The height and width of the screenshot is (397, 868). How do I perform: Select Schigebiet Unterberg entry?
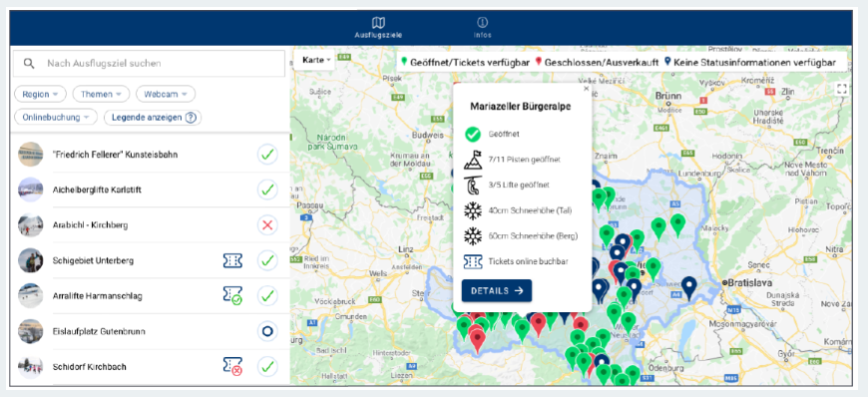click(150, 260)
